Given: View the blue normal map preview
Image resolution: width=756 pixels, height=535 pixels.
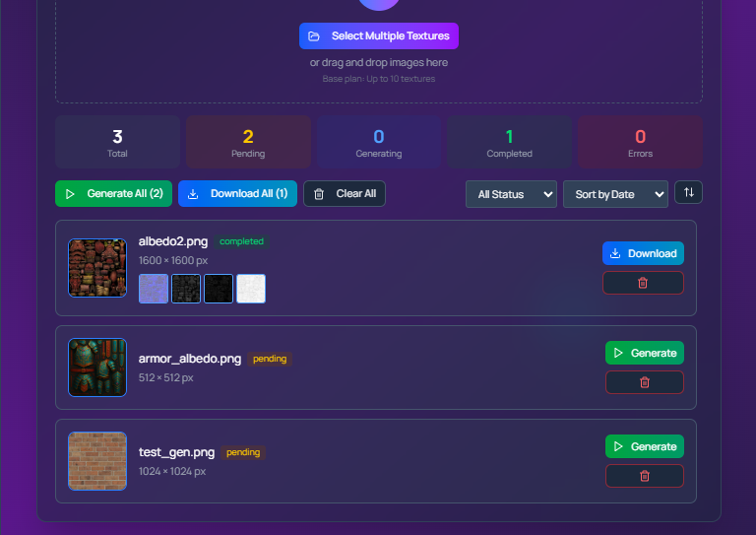Looking at the screenshot, I should (x=154, y=289).
